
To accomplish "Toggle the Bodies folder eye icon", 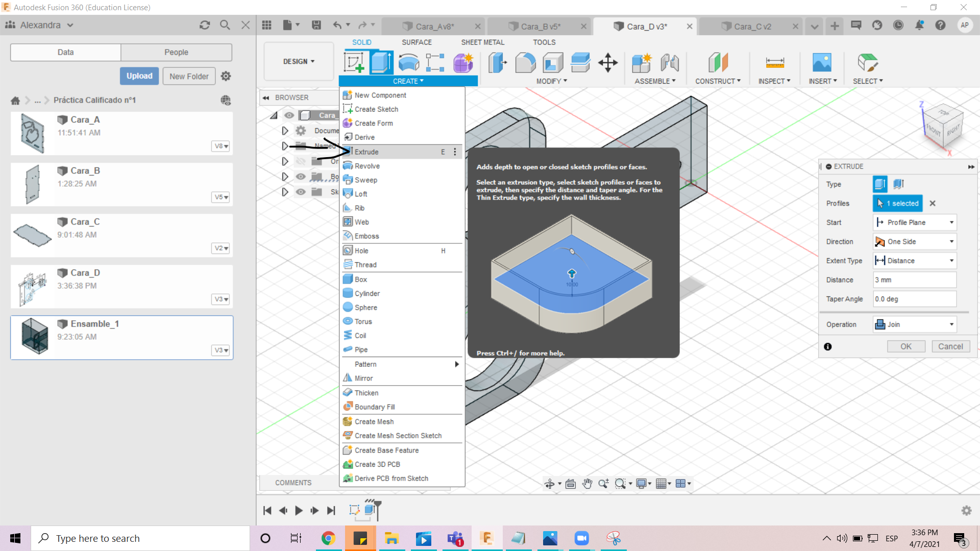I will coord(301,177).
